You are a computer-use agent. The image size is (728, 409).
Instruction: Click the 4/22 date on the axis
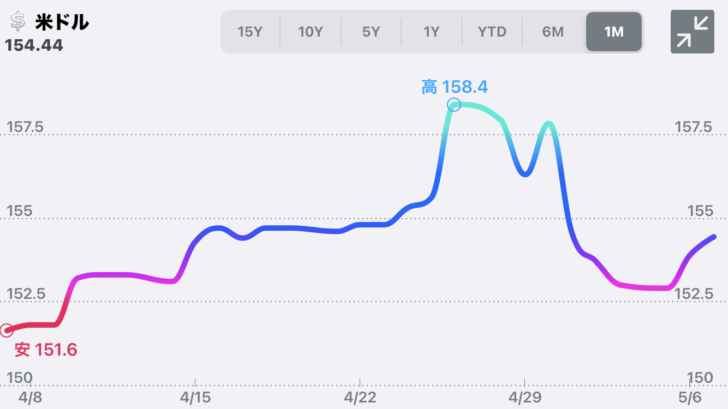click(x=360, y=398)
